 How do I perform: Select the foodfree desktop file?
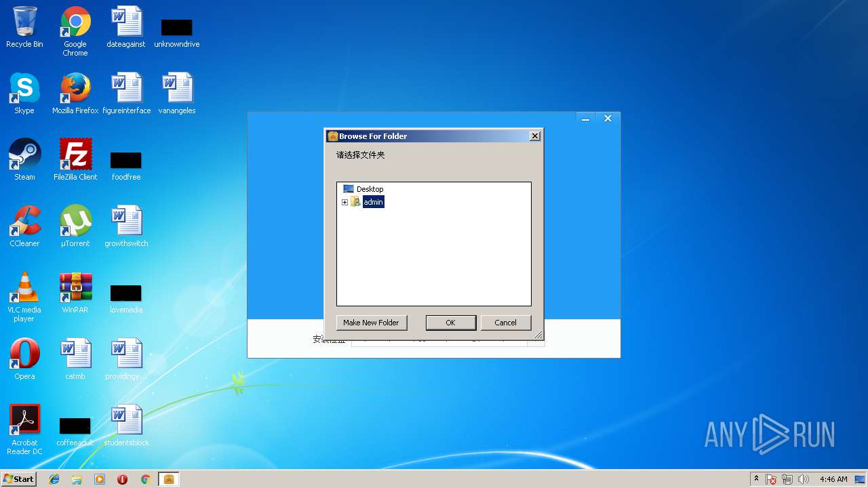point(126,166)
